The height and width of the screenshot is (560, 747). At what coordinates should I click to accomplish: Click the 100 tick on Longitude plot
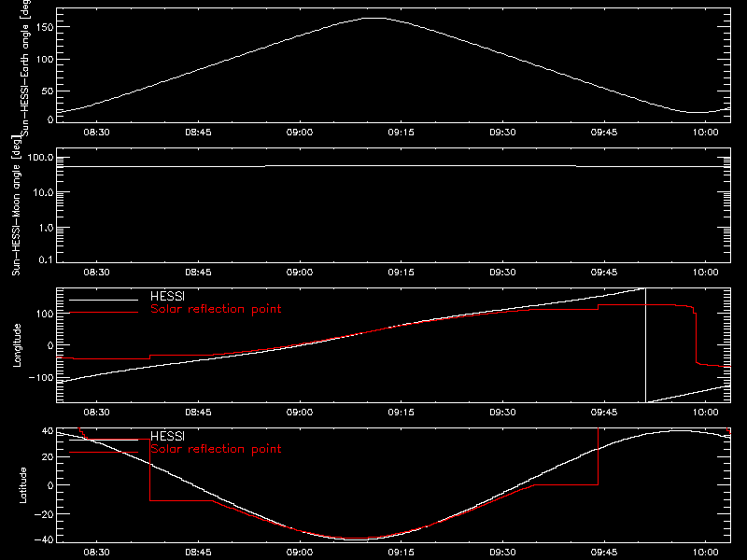pos(44,314)
